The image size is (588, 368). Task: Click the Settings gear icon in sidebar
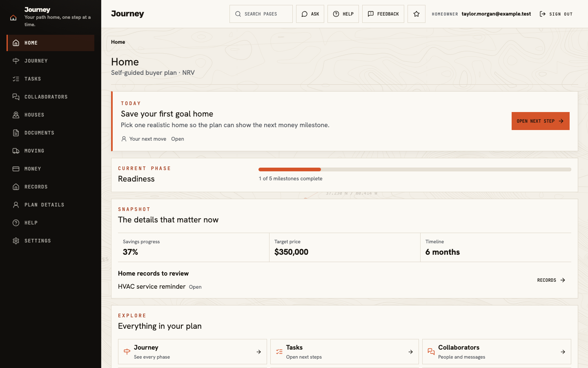[16, 241]
